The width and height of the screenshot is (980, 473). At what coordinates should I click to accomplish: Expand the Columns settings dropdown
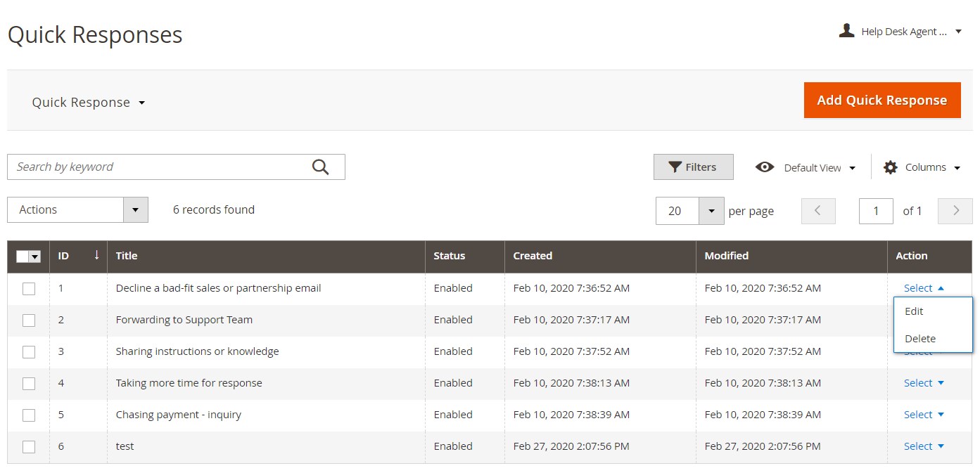[922, 167]
